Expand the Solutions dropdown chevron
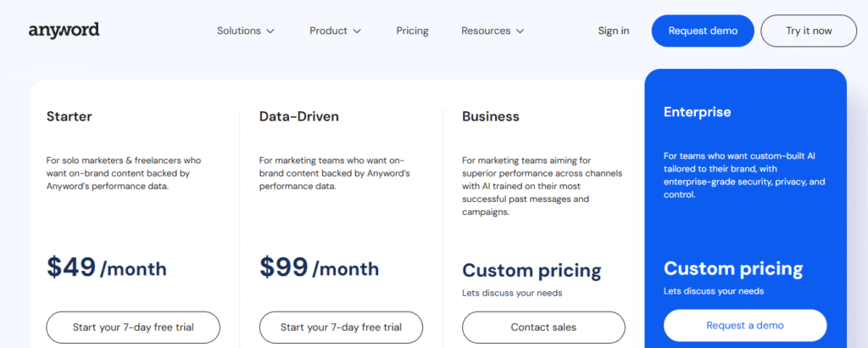Screen dimensions: 868x348 click(x=270, y=31)
